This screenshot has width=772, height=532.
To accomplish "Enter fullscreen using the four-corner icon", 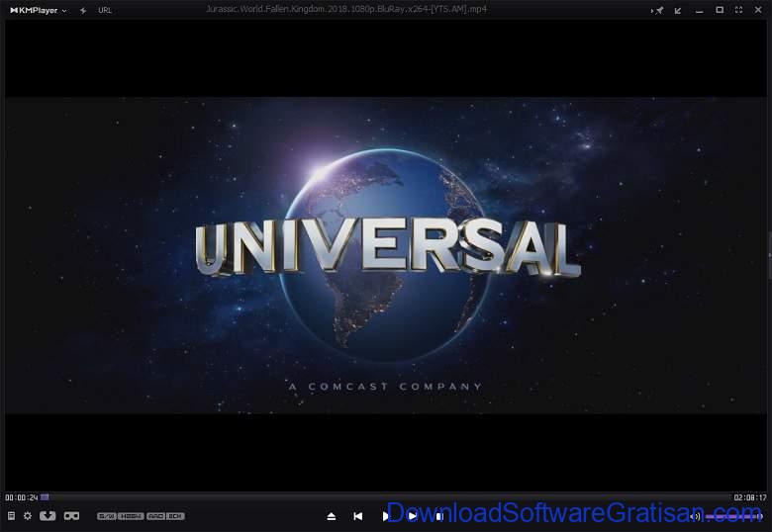I will pyautogui.click(x=739, y=10).
